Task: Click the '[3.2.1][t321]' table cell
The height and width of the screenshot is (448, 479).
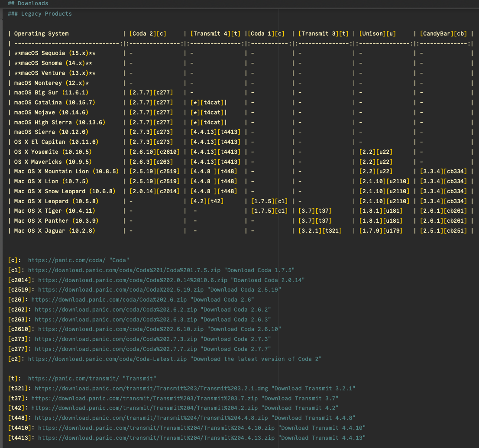Action: [320, 231]
